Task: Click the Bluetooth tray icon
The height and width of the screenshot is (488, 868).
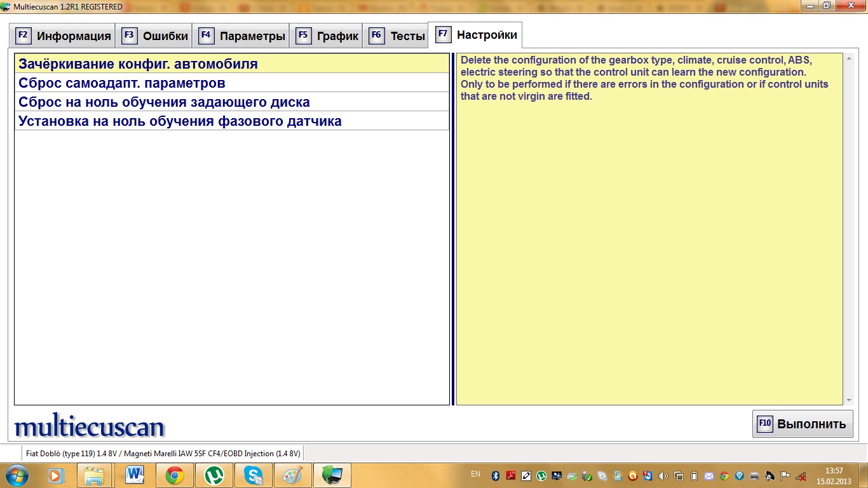Action: coord(496,475)
